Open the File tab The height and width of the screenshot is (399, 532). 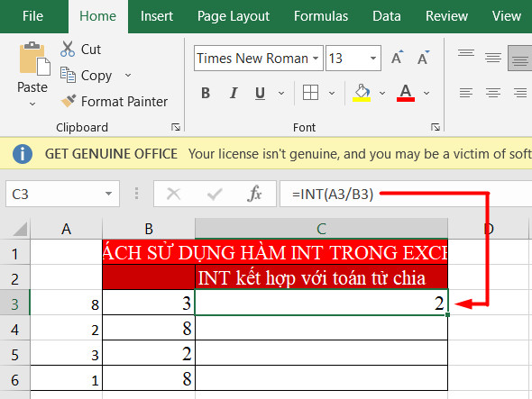(x=32, y=16)
